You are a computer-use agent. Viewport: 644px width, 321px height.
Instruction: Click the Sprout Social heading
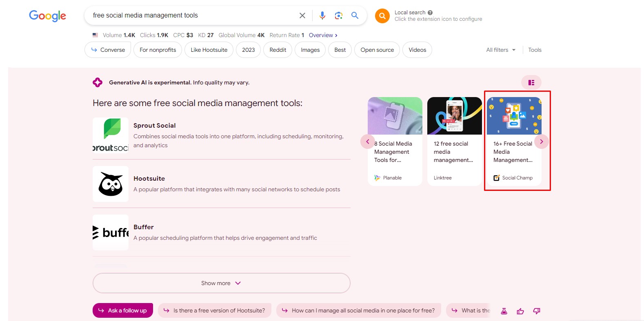coord(154,126)
